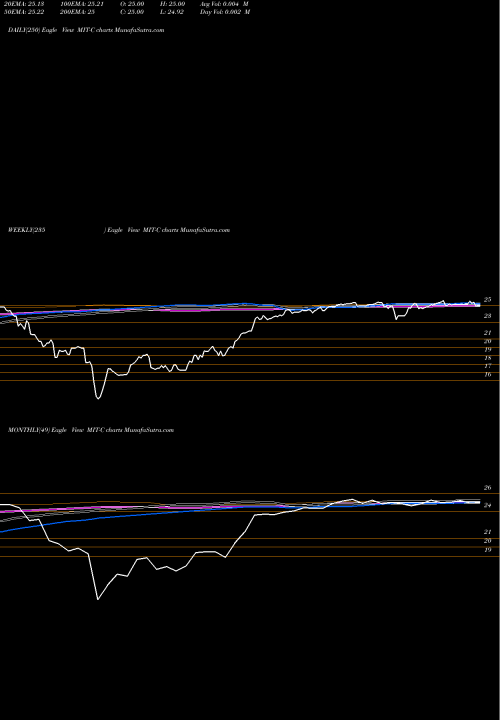The height and width of the screenshot is (720, 500).
Task: Click the 'Day Vol' reading
Action: click(x=225, y=12)
